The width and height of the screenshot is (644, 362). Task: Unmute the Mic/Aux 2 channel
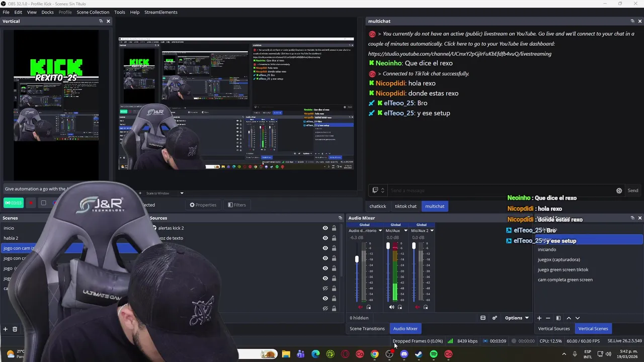417,307
